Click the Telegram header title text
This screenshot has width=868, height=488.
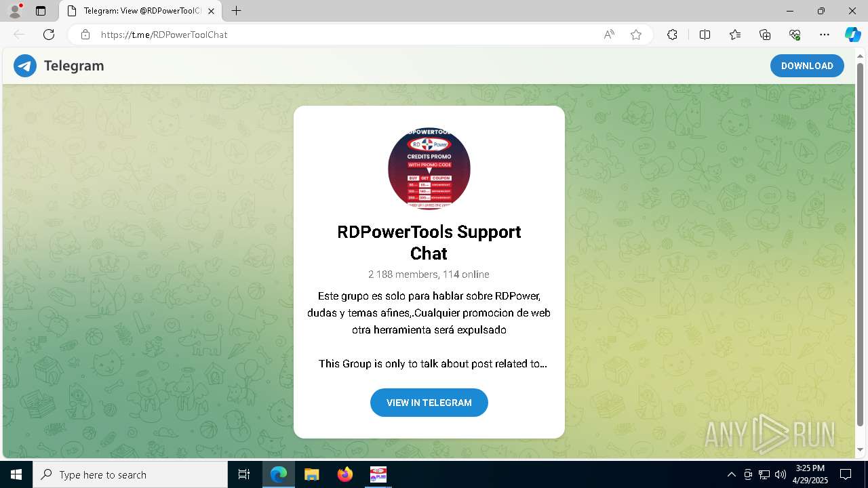74,66
